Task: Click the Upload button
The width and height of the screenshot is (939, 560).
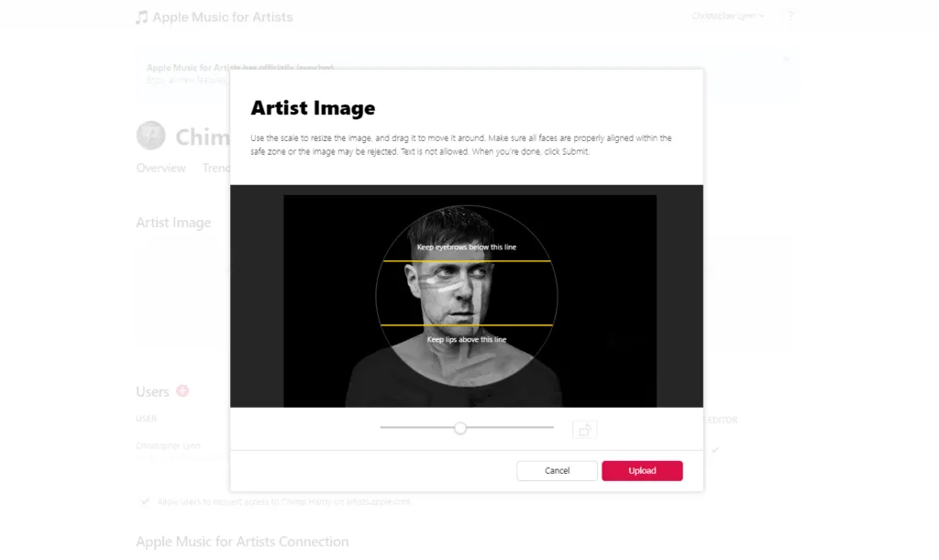Action: [x=642, y=470]
